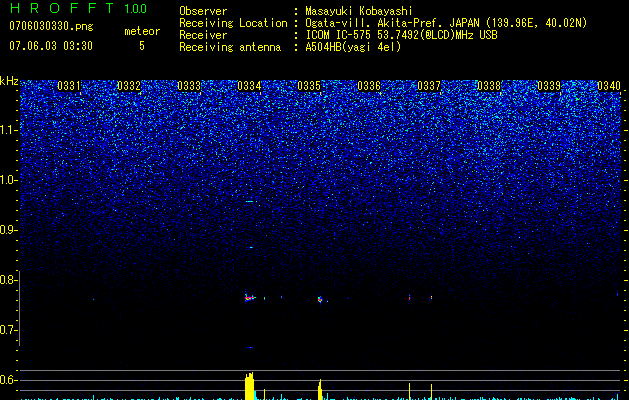Select observer name Masayuki Kobayashi
629x400 pixels.
click(359, 11)
